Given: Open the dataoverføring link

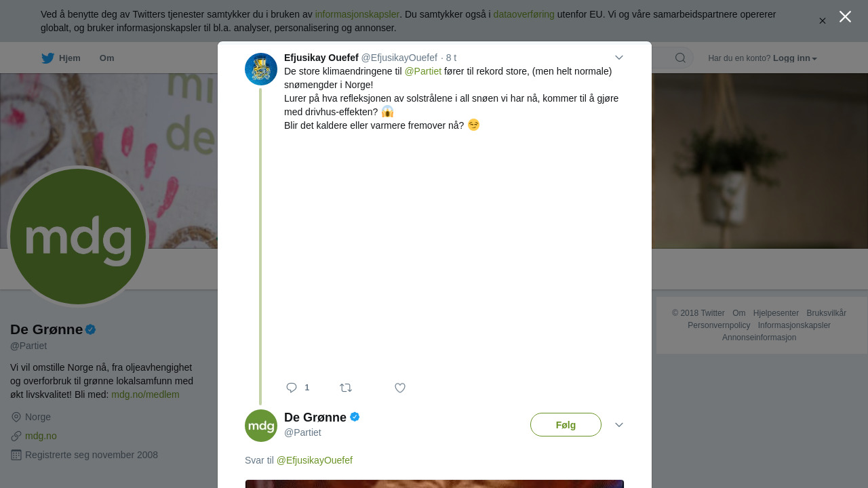Looking at the screenshot, I should tap(524, 14).
